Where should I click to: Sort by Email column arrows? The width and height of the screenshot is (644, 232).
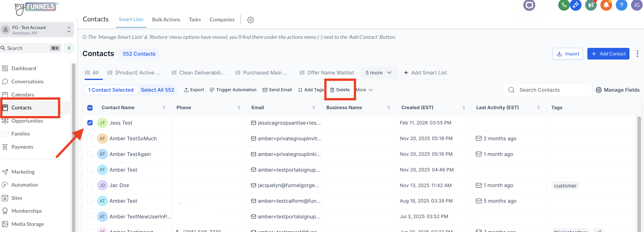314,108
